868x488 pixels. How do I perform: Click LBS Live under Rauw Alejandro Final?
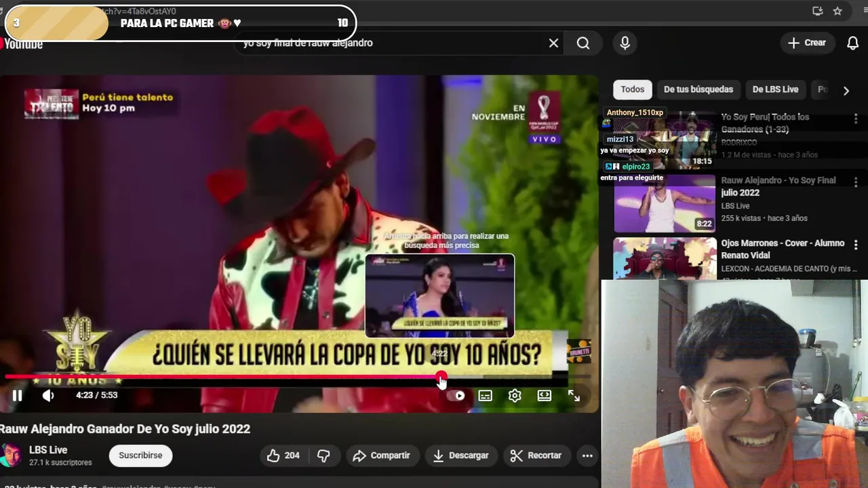[735, 206]
